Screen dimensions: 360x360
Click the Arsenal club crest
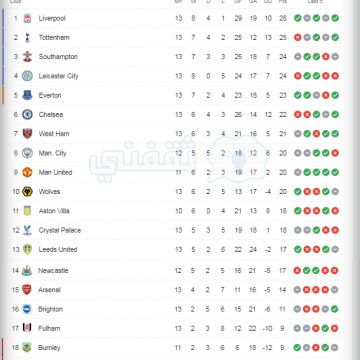[x=27, y=290]
